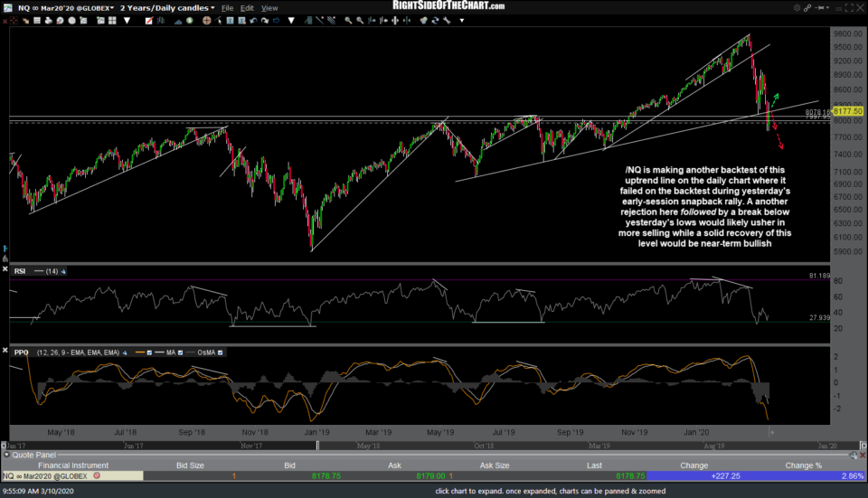Image resolution: width=868 pixels, height=498 pixels.
Task: Click the +227.25 change cell
Action: point(726,476)
